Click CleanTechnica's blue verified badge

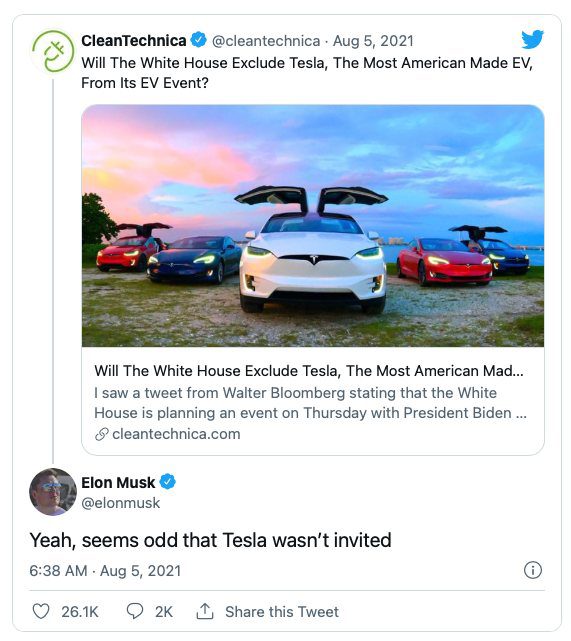coord(199,40)
